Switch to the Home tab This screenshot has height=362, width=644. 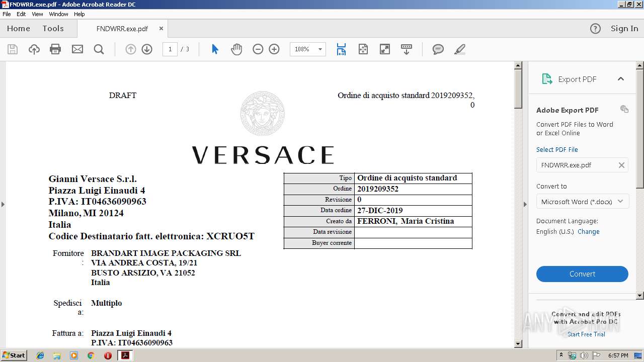click(19, 29)
